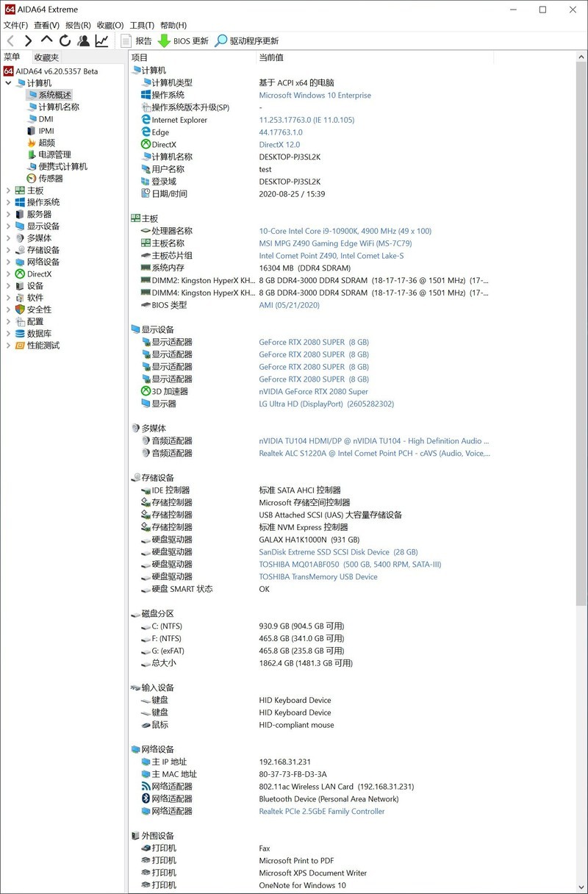The height and width of the screenshot is (894, 588).
Task: Click the Refresh toolbar icon
Action: (65, 41)
